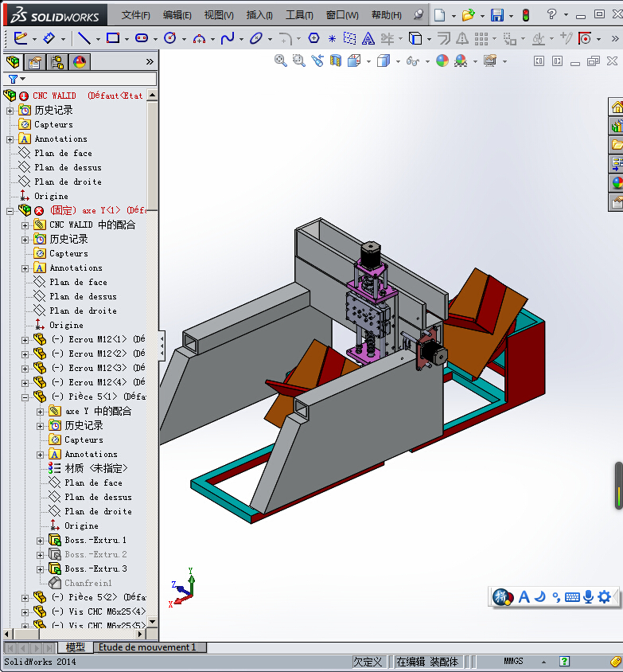Collapse the axe Y<1> component node
The width and height of the screenshot is (623, 672).
pos(10,211)
